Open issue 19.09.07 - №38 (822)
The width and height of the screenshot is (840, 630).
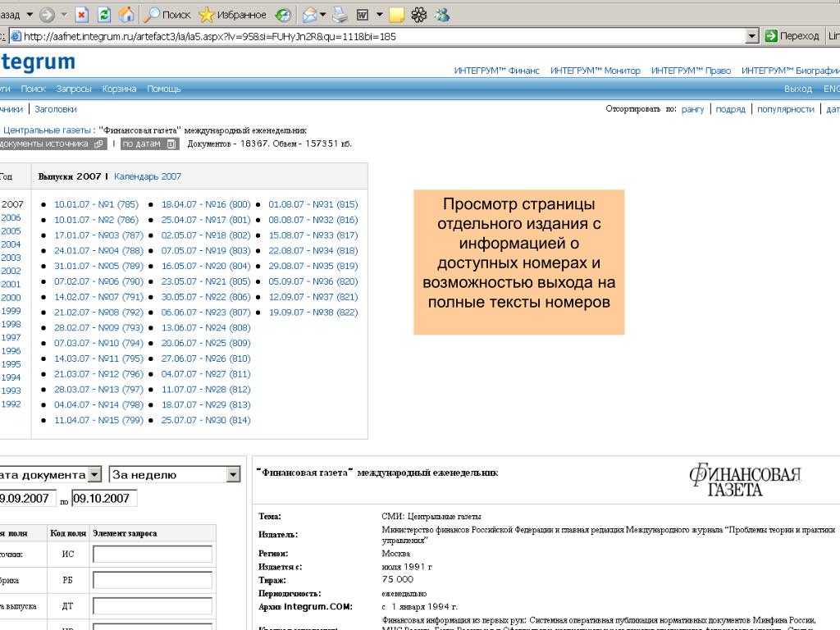point(313,313)
